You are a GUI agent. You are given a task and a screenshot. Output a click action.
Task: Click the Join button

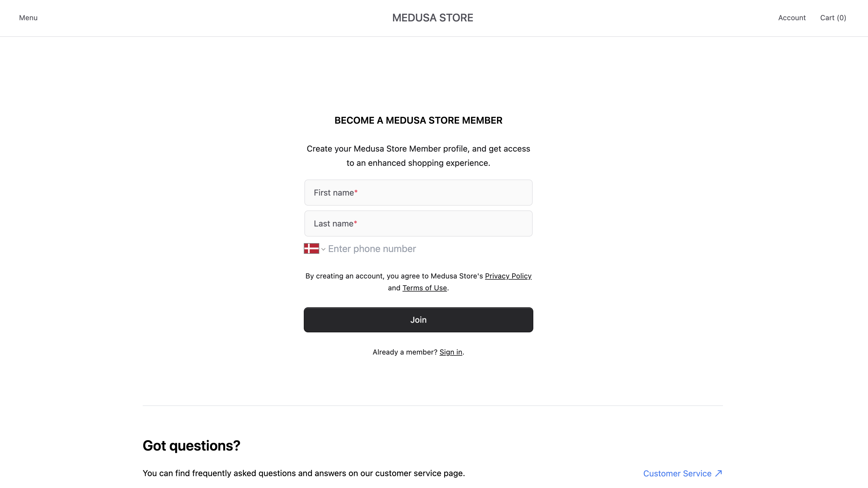[x=418, y=319]
